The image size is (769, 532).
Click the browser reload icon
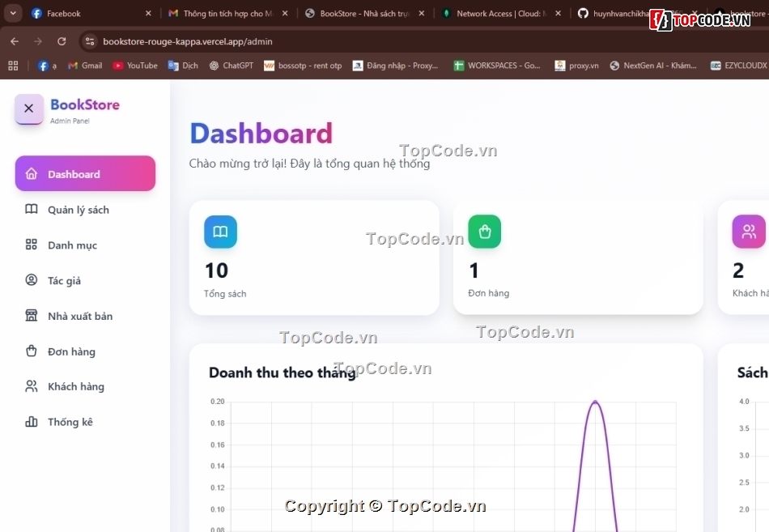click(62, 41)
